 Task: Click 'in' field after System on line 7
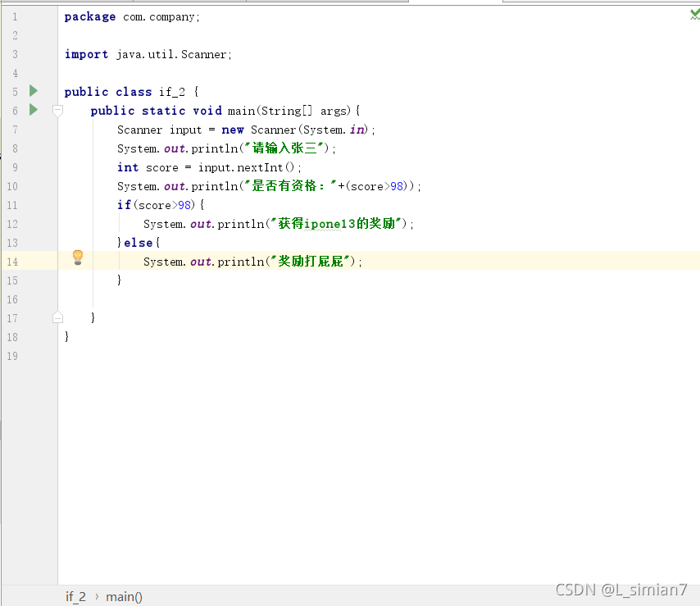(x=357, y=130)
